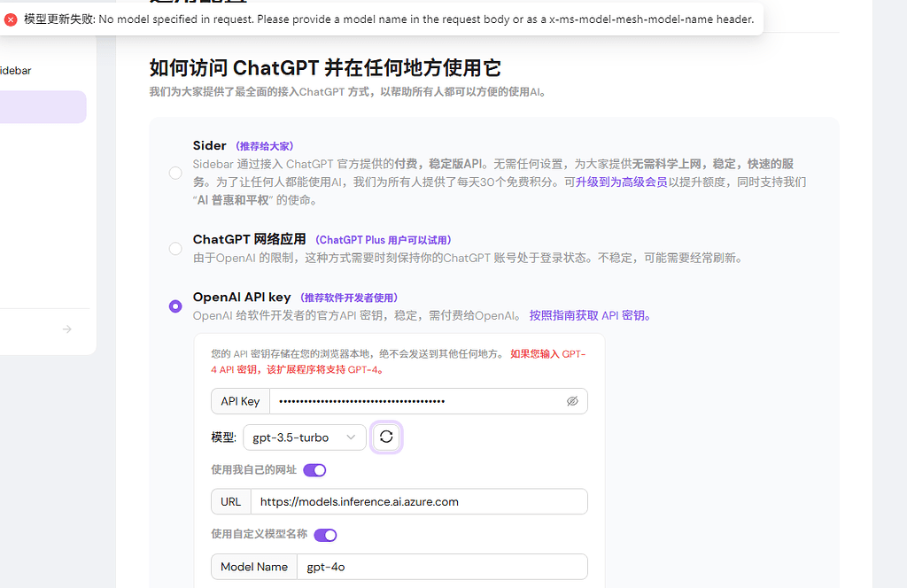Toggle the 使用自定义模型名称 switch
Screen dimensions: 907x588
pos(325,535)
